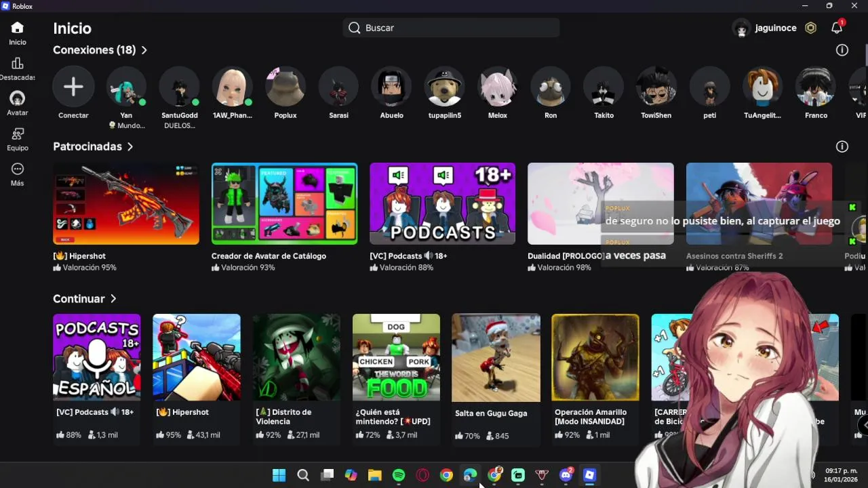Open Dualidad [PROLOGO] game thumbnail
The height and width of the screenshot is (488, 868).
tap(601, 203)
